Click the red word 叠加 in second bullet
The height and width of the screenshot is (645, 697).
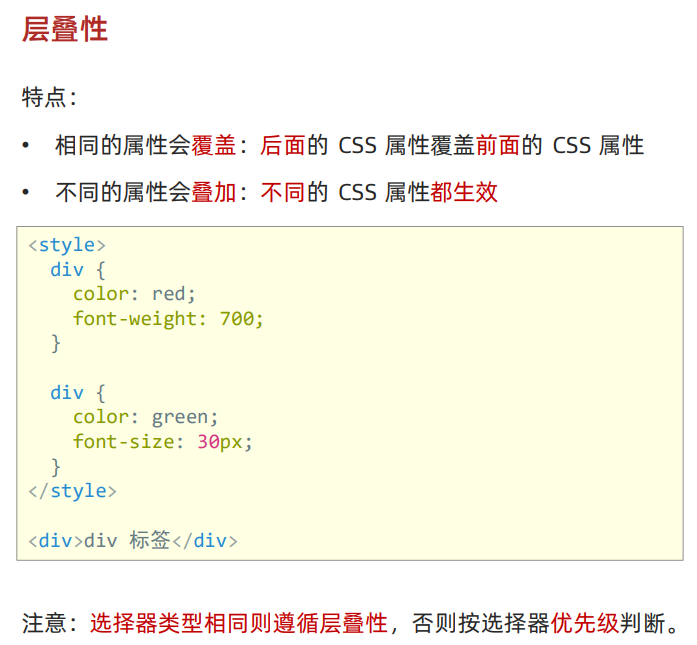[214, 192]
